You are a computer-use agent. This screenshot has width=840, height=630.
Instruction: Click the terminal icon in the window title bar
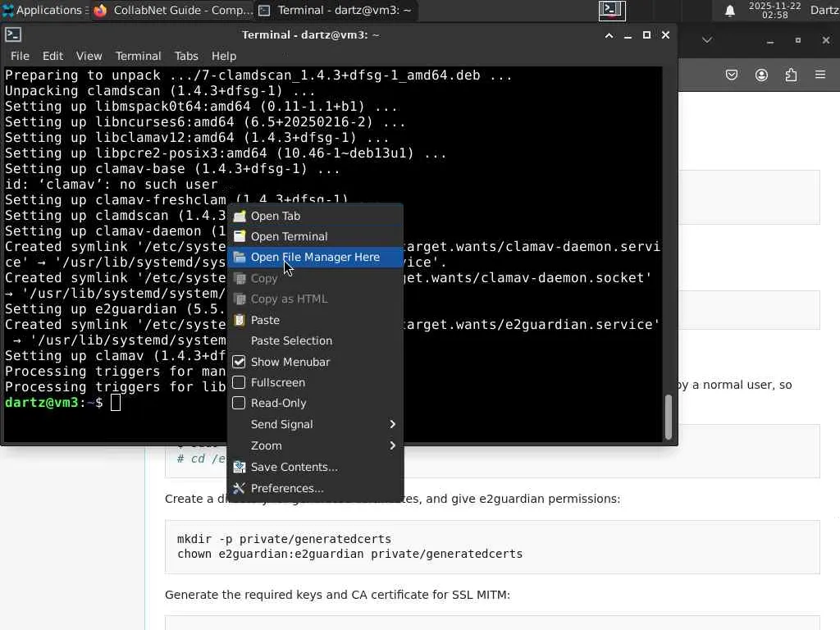point(13,34)
